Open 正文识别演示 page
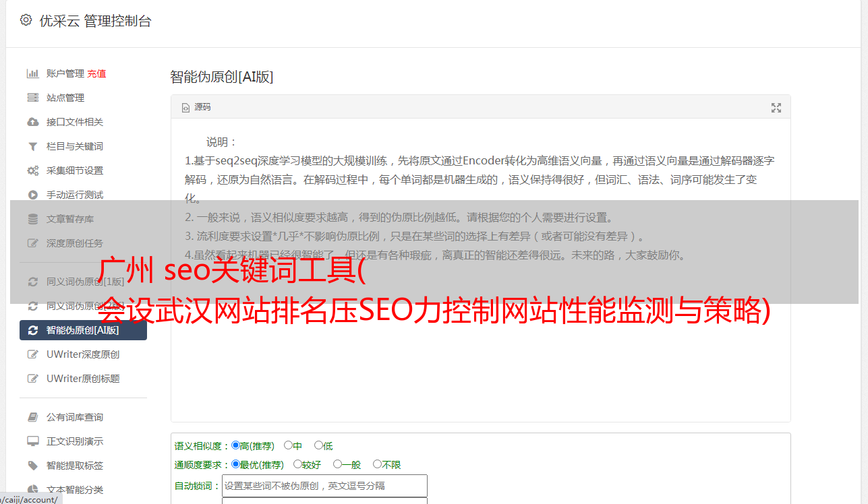Screen dimensions: 868x504 pyautogui.click(x=75, y=441)
